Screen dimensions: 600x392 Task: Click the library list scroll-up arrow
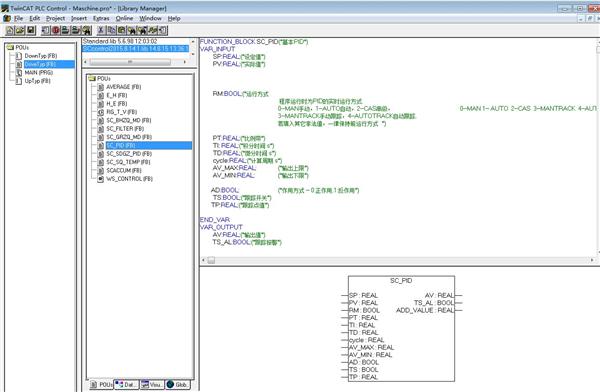click(x=193, y=41)
